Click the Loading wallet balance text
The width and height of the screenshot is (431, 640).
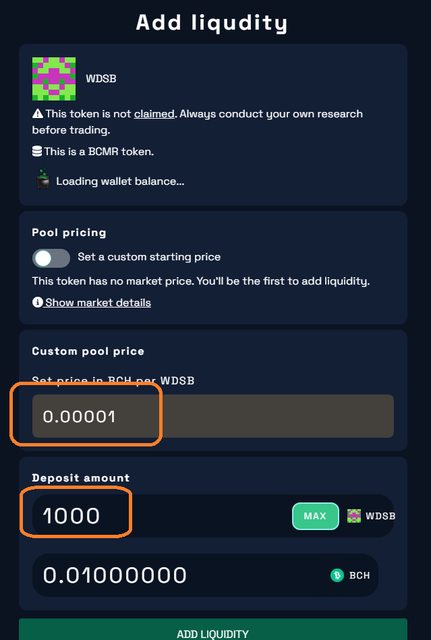120,181
